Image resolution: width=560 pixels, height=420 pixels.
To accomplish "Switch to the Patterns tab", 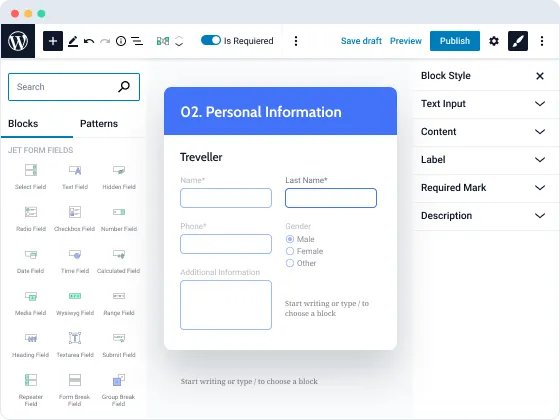I will pyautogui.click(x=99, y=124).
